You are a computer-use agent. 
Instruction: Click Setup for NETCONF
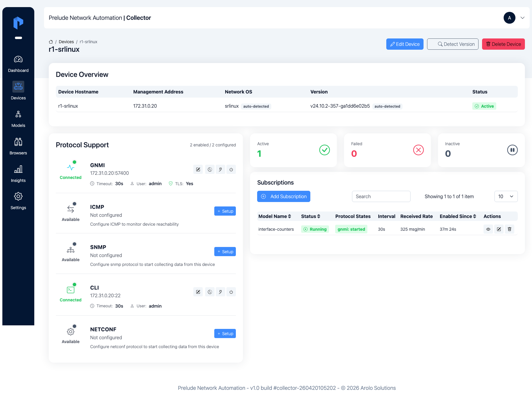(x=225, y=334)
